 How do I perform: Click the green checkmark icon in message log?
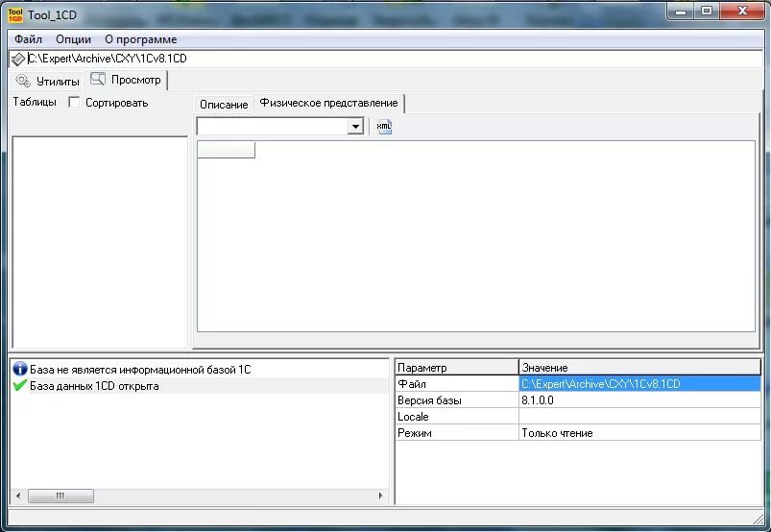pos(19,385)
